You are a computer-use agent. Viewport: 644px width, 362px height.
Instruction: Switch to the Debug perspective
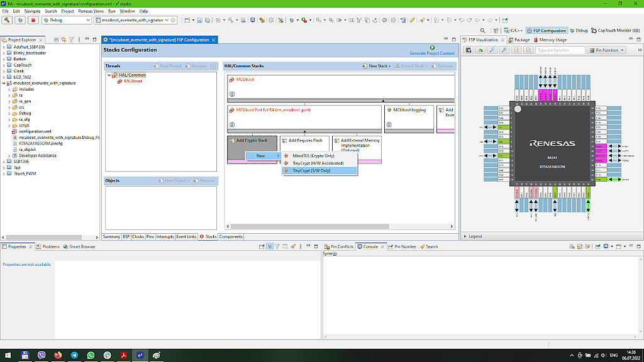579,30
